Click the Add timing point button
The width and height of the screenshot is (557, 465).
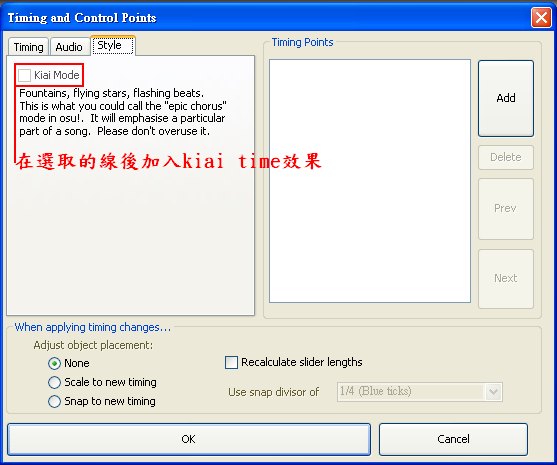(506, 98)
